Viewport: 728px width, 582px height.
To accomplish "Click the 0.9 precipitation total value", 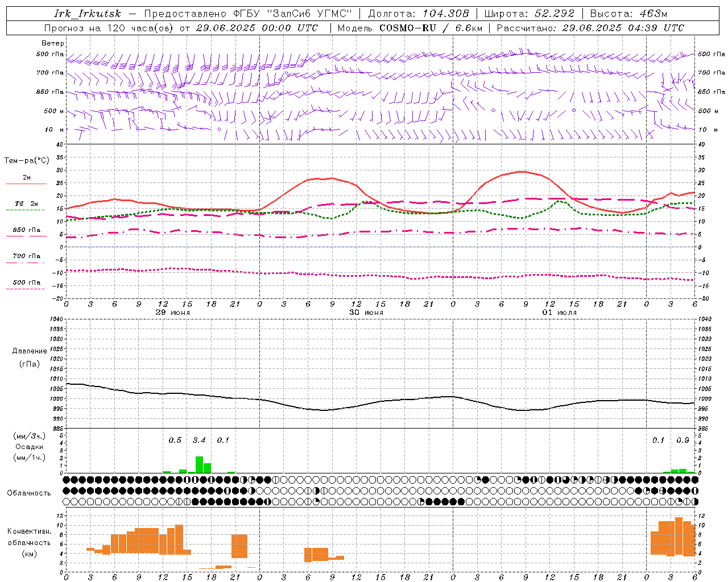I will pyautogui.click(x=682, y=440).
